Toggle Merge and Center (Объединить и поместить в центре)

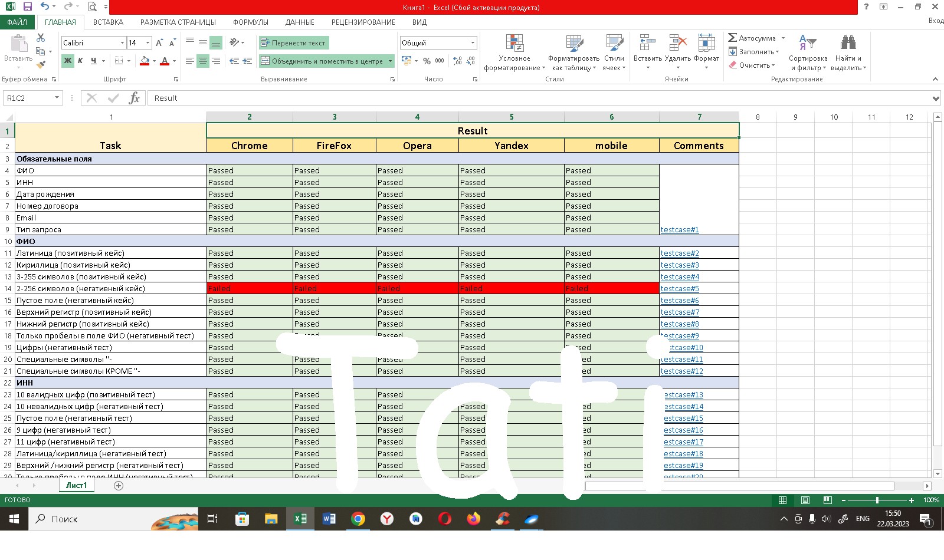(x=322, y=61)
